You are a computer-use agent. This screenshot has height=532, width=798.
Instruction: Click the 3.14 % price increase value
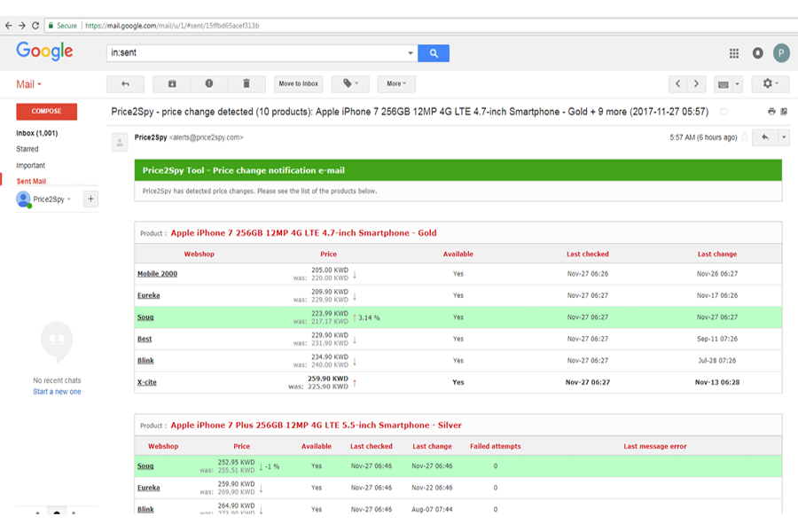tap(369, 317)
